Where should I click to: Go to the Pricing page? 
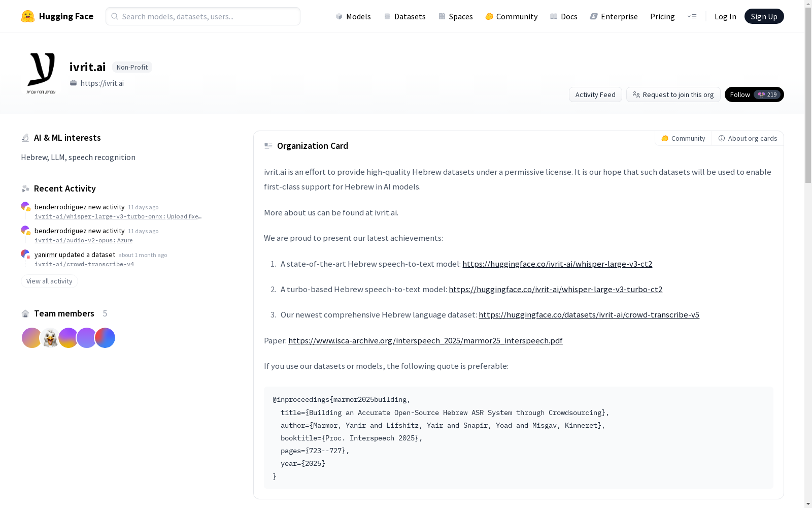(662, 16)
